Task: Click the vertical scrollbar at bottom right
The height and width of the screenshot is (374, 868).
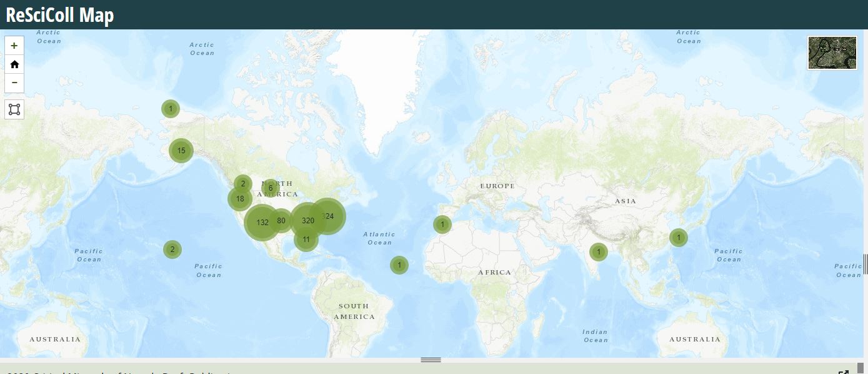Action: (x=861, y=368)
